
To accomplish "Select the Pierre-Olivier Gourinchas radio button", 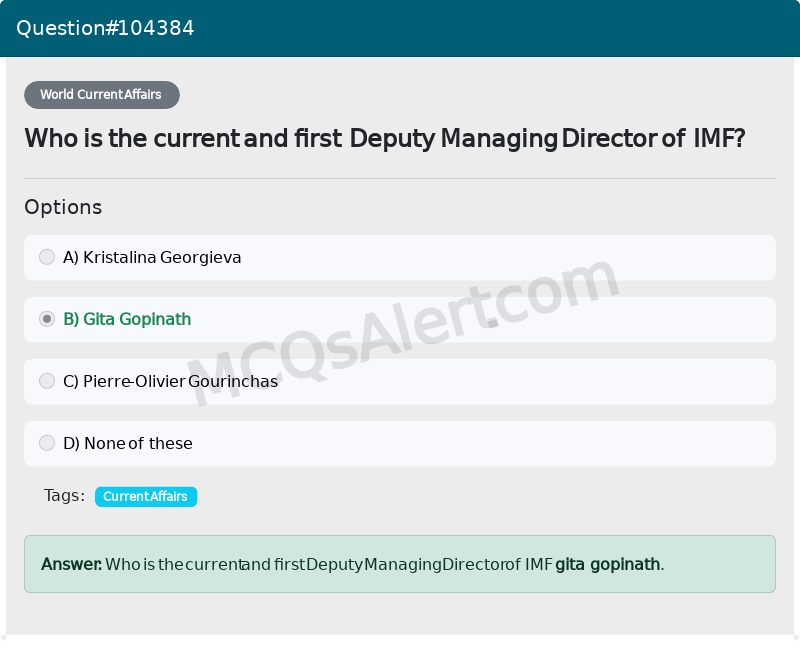I will pos(47,381).
